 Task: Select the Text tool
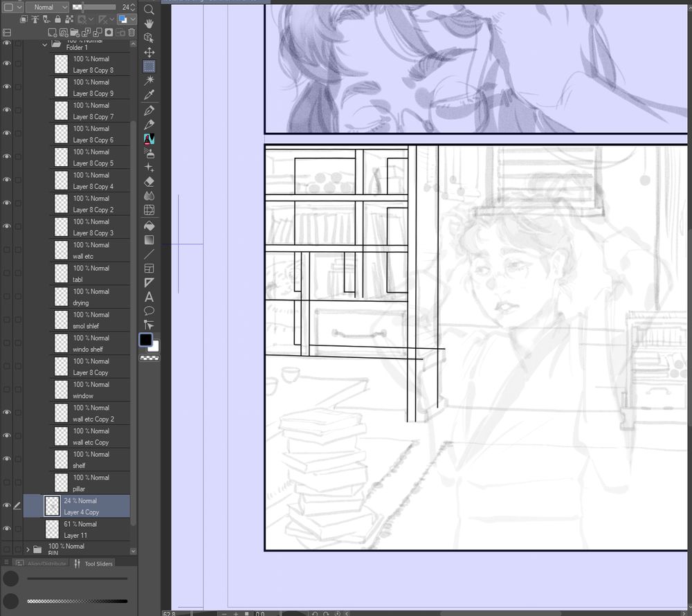click(149, 296)
